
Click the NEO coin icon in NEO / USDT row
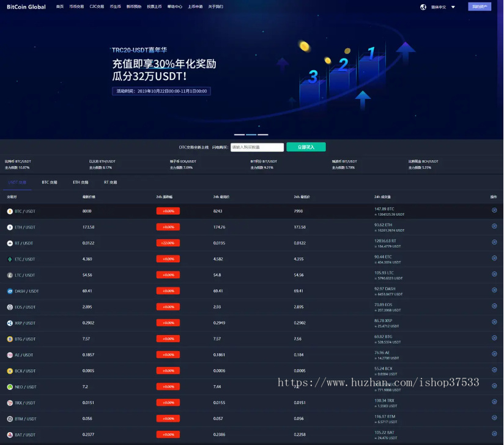(x=10, y=387)
